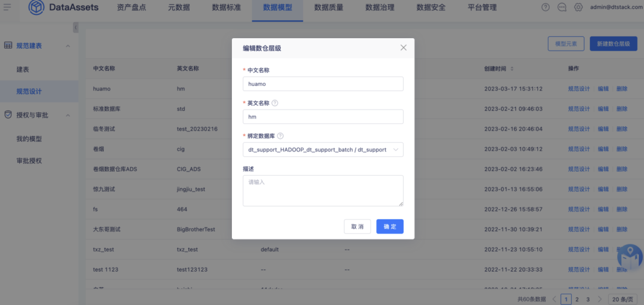Click the 大东哥测试 cell
The image size is (644, 305).
[x=107, y=229]
